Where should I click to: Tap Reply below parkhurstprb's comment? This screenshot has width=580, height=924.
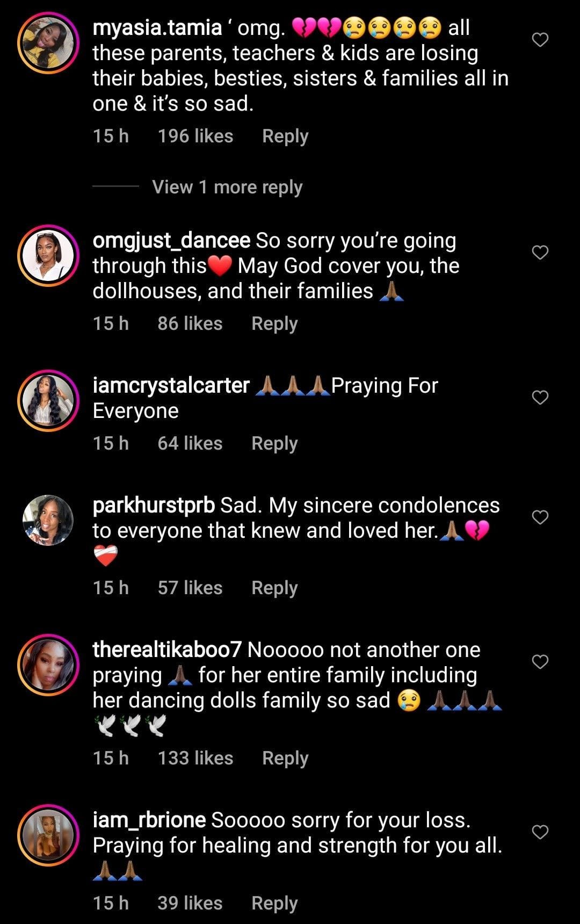click(274, 587)
